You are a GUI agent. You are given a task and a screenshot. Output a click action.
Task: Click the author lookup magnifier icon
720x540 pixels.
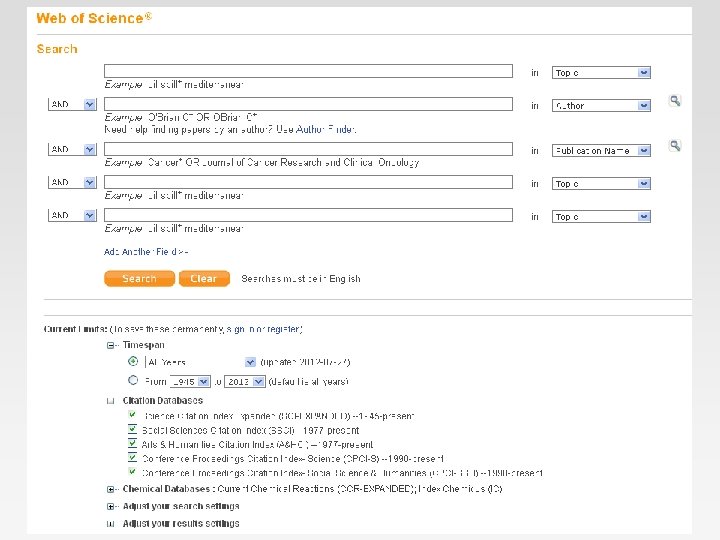[x=675, y=101]
